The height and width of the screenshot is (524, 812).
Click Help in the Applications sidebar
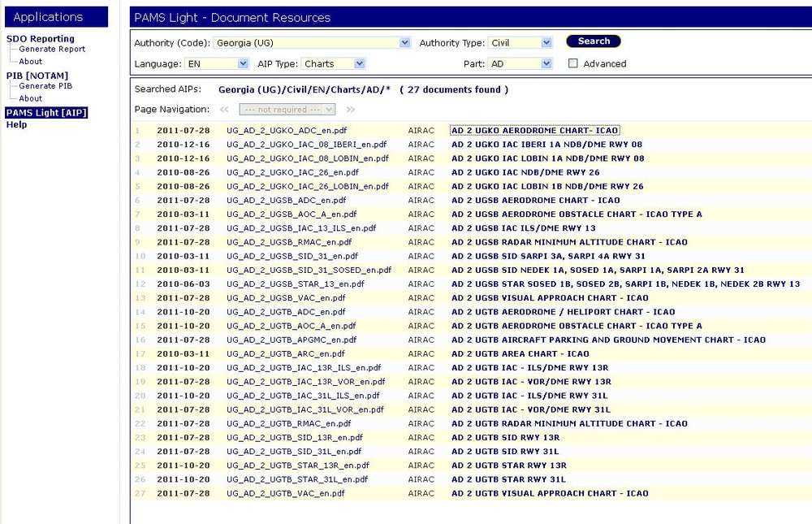15,124
